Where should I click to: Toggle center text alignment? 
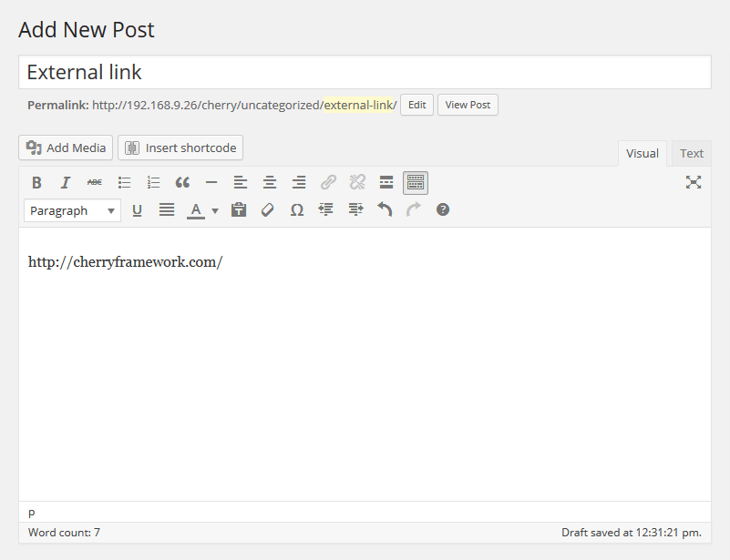pyautogui.click(x=269, y=182)
